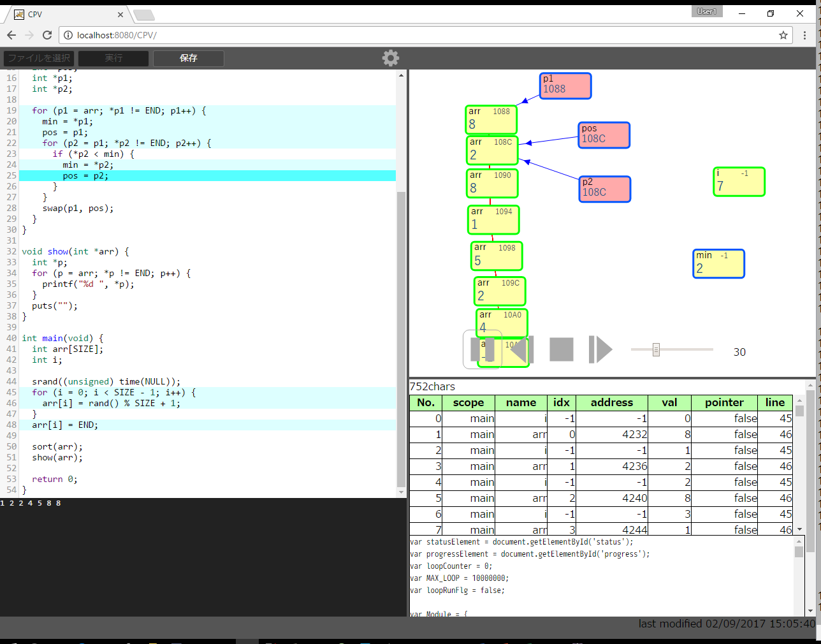Image resolution: width=821 pixels, height=644 pixels.
Task: Bookmark page with the star icon
Action: 783,35
